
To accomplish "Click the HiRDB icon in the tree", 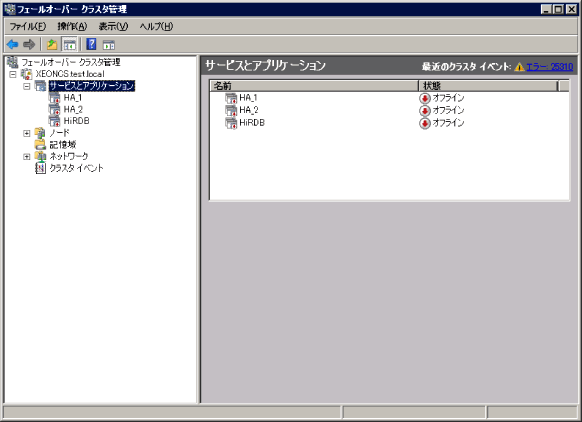I will click(x=55, y=121).
